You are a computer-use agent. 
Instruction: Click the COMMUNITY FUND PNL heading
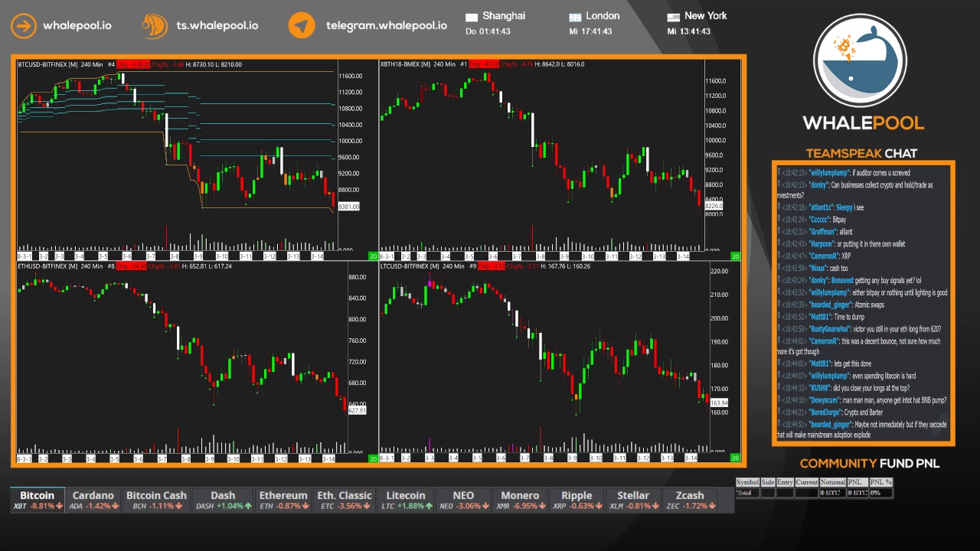coord(869,463)
